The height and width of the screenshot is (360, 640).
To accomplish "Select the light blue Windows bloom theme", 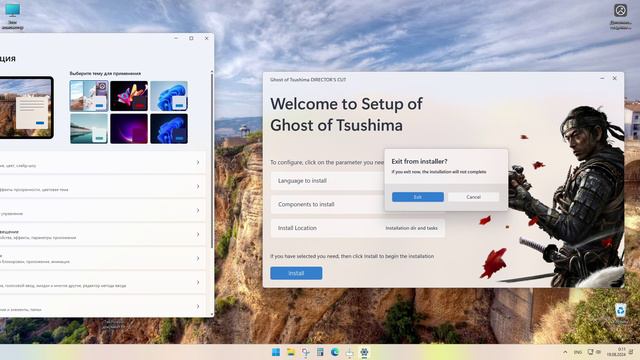I will click(169, 96).
